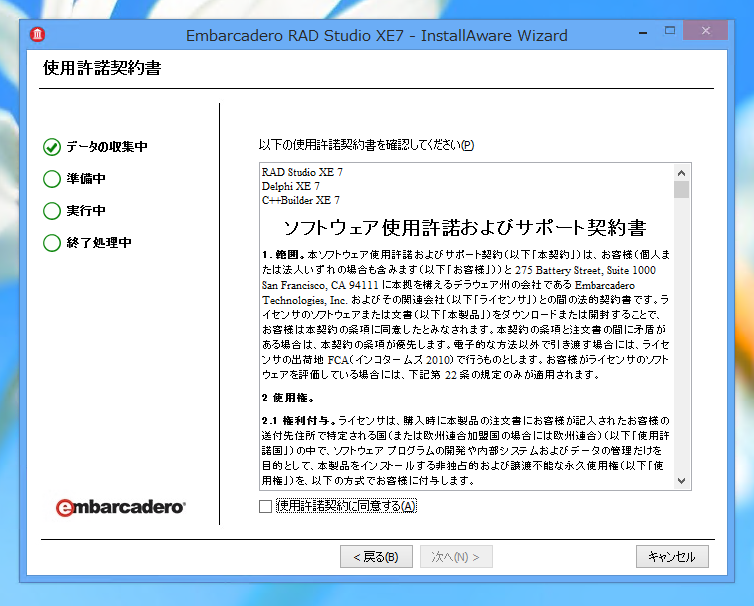
Task: Select the 実行中 step label
Action: click(x=86, y=211)
